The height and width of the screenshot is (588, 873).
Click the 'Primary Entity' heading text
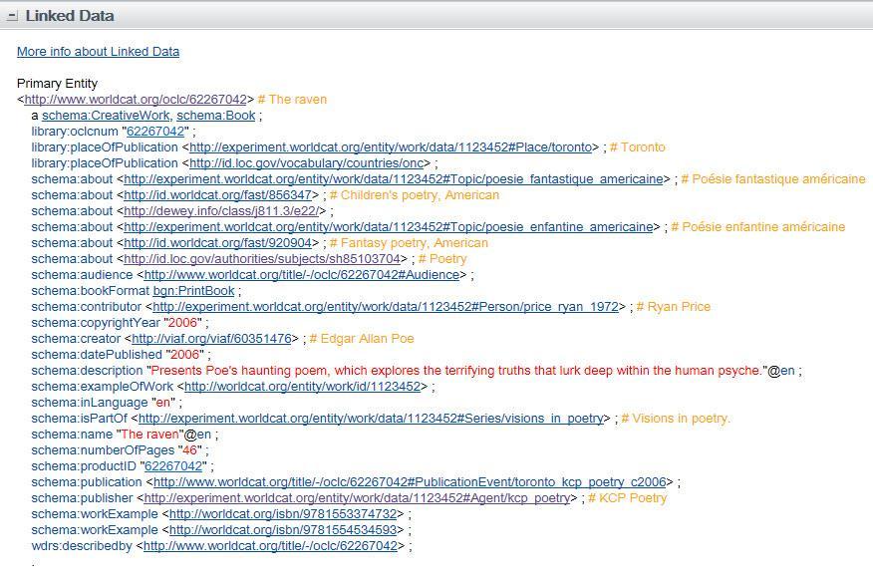[x=58, y=84]
